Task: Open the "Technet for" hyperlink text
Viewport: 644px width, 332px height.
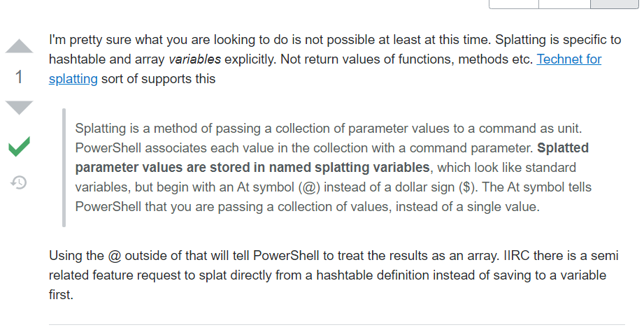Action: [x=569, y=59]
